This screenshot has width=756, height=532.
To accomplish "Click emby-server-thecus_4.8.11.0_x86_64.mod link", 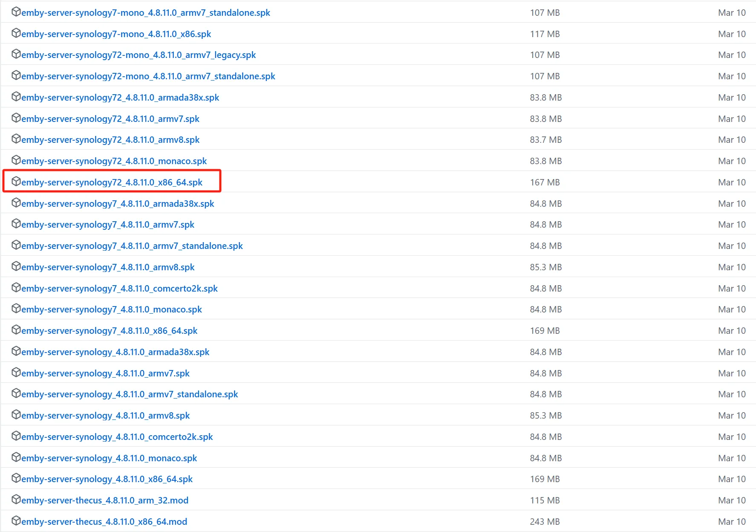I will tap(104, 522).
